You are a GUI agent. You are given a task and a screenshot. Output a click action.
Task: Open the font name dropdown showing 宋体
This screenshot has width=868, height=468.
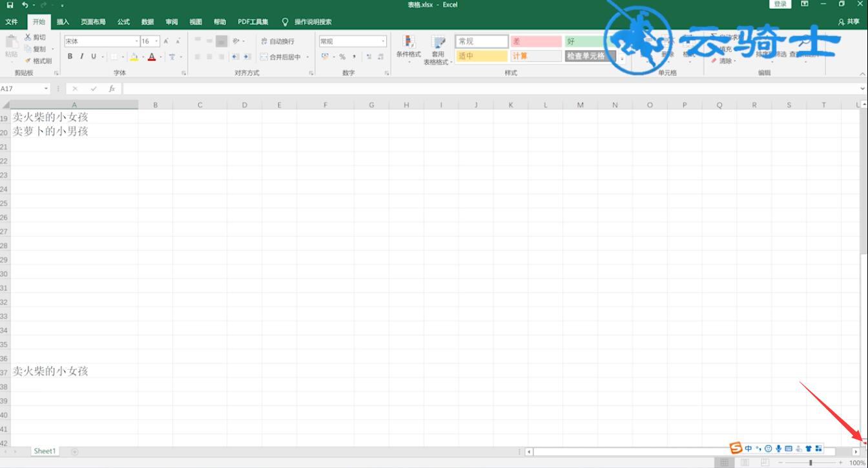click(x=136, y=41)
